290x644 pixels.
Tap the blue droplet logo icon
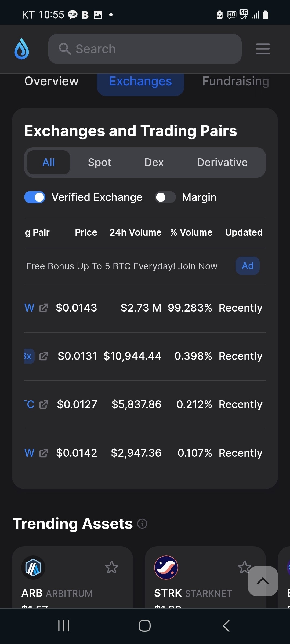tap(21, 49)
